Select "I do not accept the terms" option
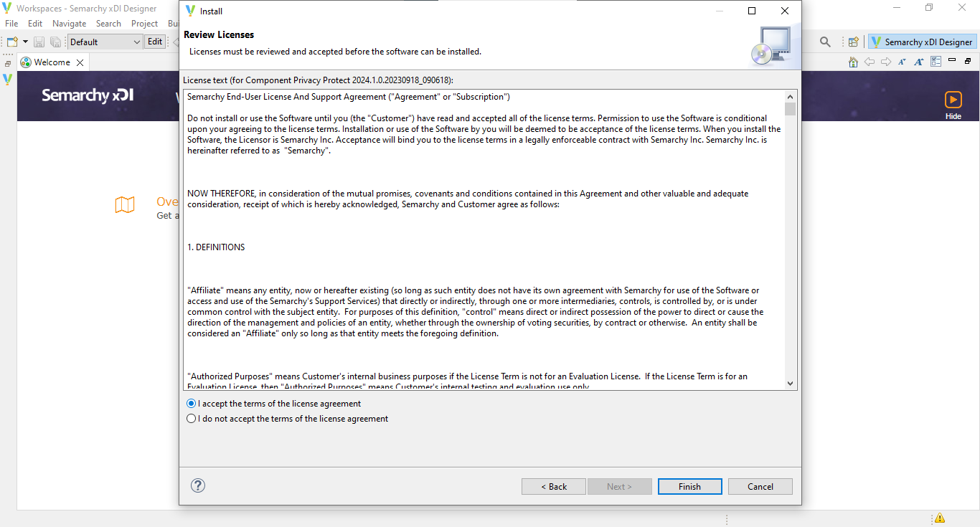The width and height of the screenshot is (980, 527). click(191, 419)
